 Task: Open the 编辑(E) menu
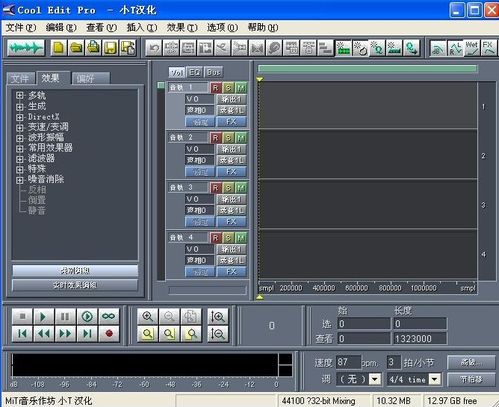pyautogui.click(x=61, y=27)
